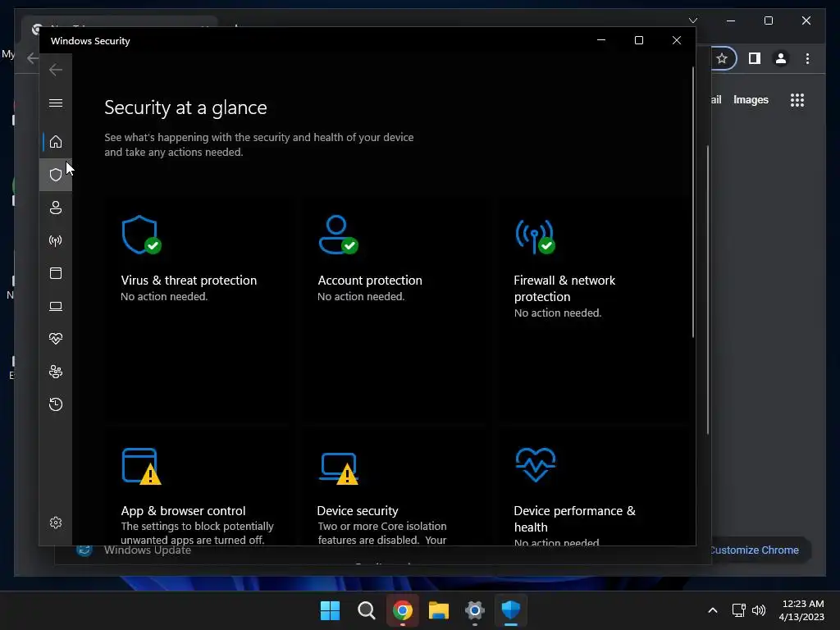Click the back arrow in Windows Security
840x630 pixels.
56,70
